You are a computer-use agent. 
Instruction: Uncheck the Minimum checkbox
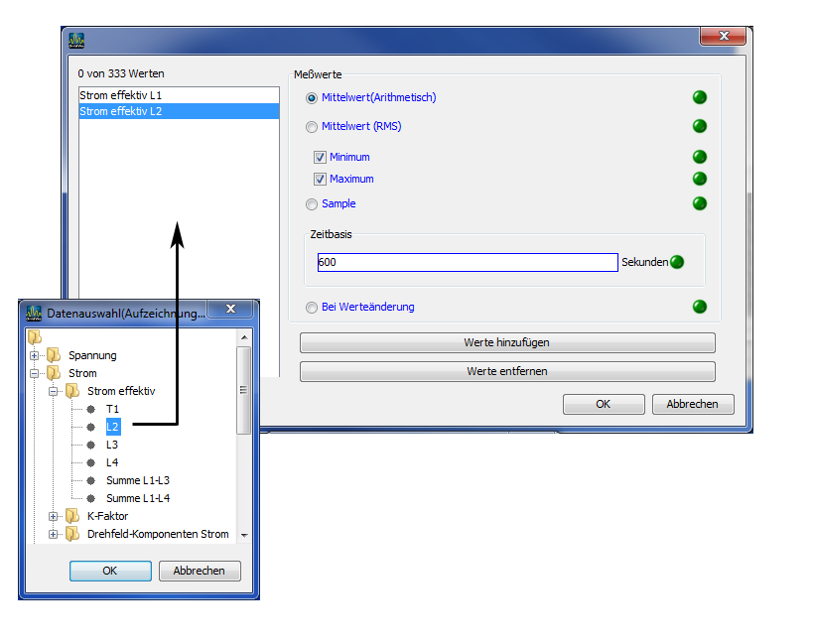click(x=320, y=157)
